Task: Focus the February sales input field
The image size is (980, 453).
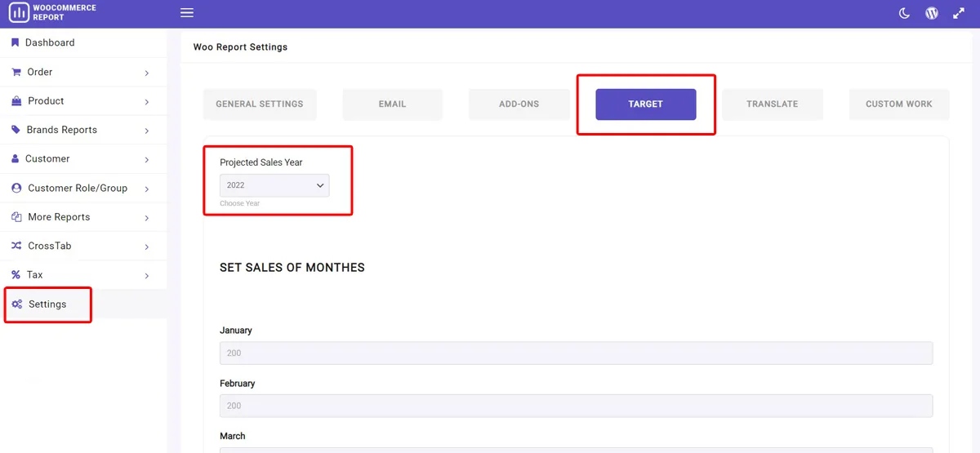Action: (x=576, y=406)
